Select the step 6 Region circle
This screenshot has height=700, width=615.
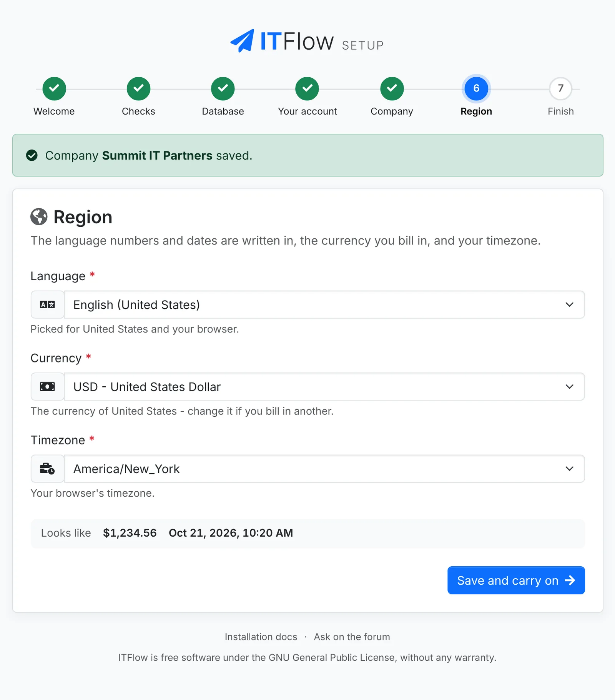pyautogui.click(x=476, y=88)
